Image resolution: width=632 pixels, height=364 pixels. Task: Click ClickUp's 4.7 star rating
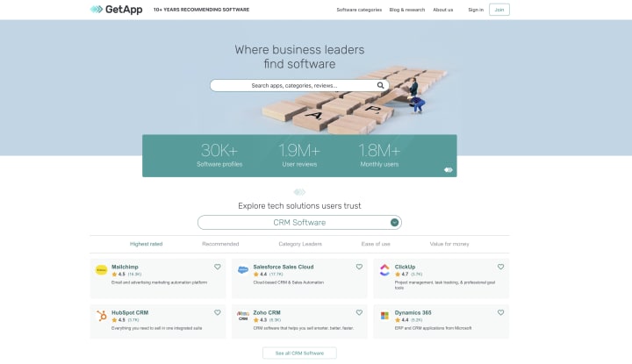(x=409, y=275)
